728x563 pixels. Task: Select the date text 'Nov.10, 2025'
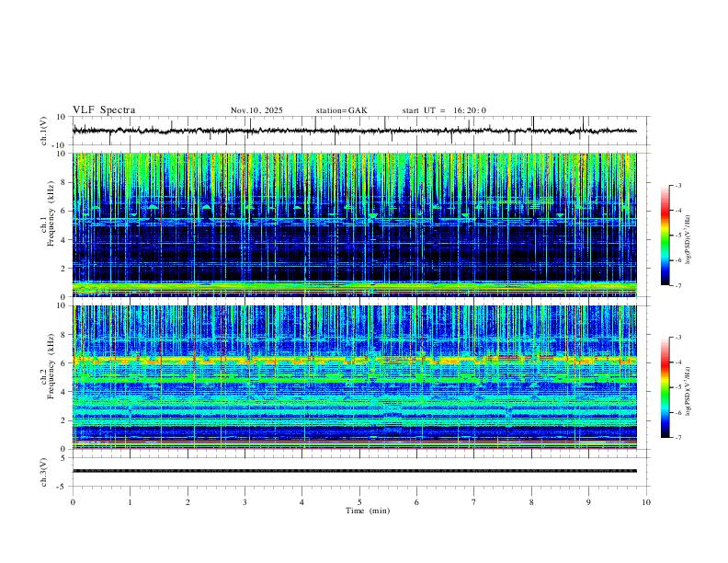256,110
